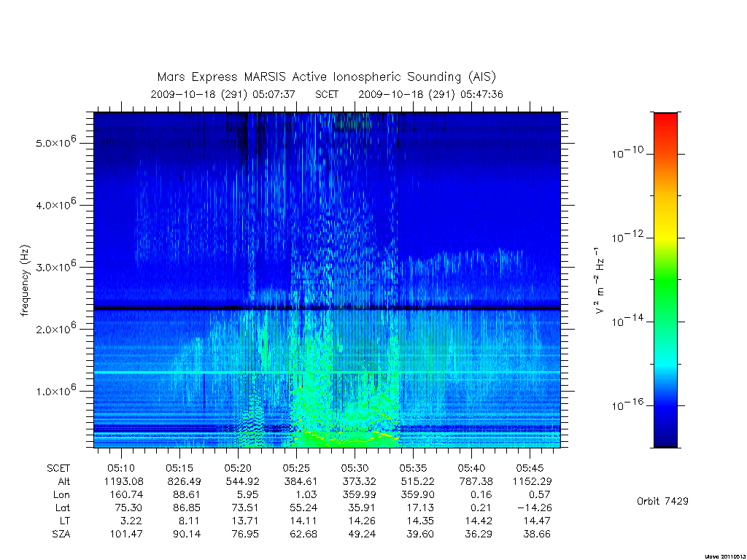Click SZA value '49.24'
The height and width of the screenshot is (560, 747).
click(362, 534)
